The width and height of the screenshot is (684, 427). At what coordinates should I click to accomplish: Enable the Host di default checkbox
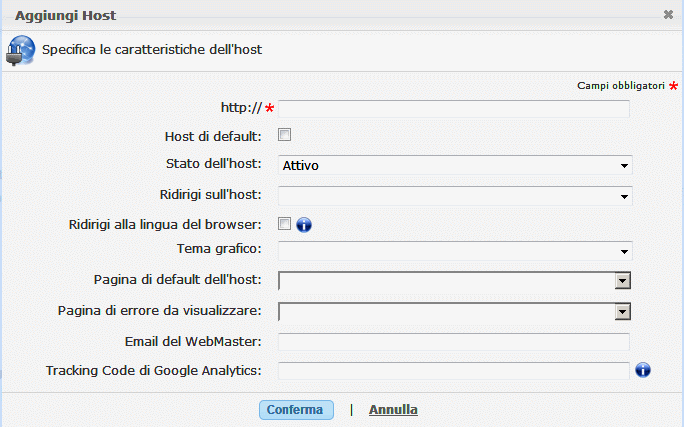click(x=285, y=135)
